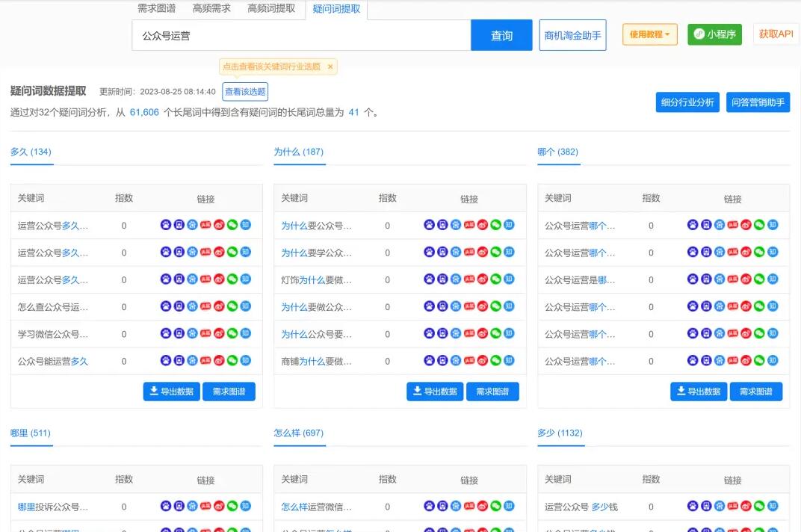Screen dimensions: 801x532
Task: Click keyword 哪里投诉公众号…
Action: [53, 507]
